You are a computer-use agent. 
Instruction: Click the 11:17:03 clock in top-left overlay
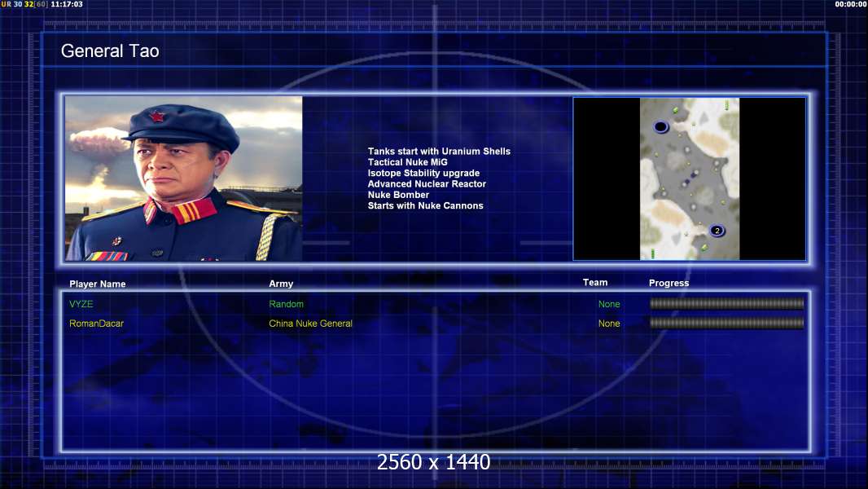(x=67, y=4)
